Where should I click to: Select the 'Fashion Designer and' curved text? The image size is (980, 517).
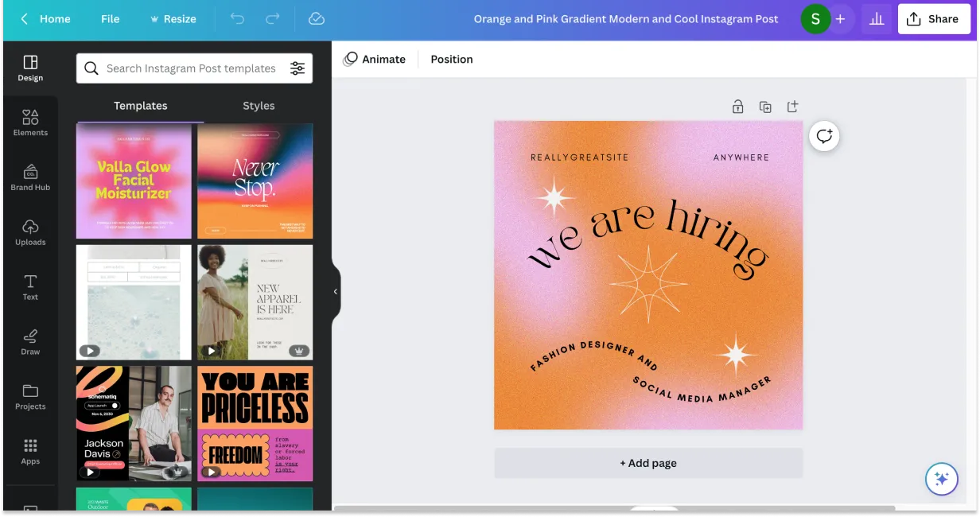point(593,356)
